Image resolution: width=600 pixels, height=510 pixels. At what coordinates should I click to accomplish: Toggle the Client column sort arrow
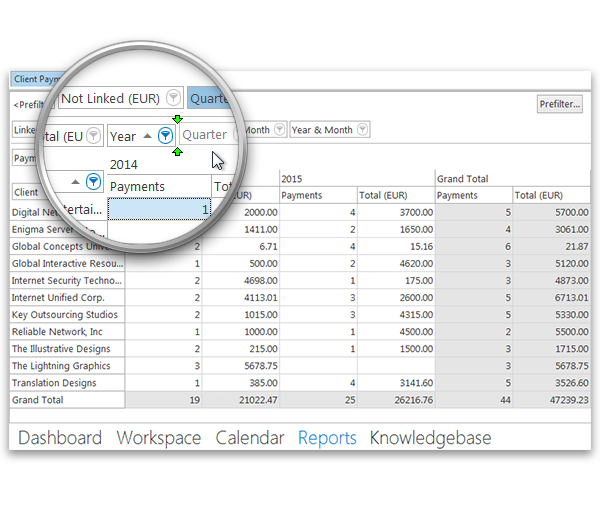point(75,181)
